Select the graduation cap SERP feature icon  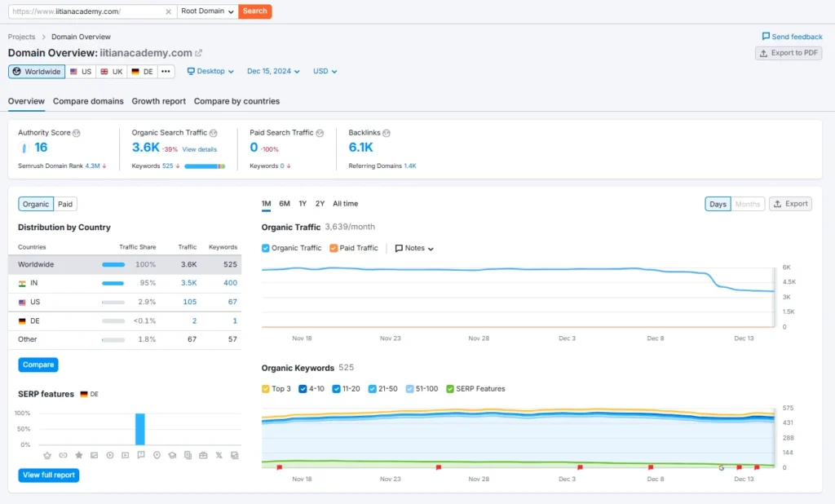pos(172,455)
